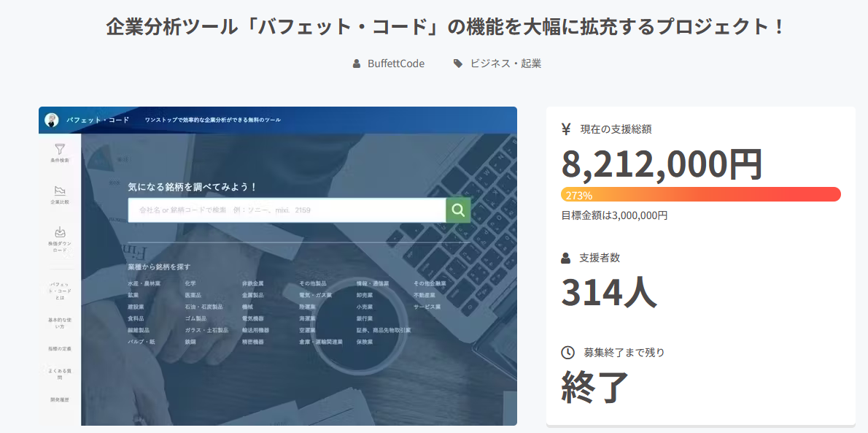Open the ビジネス・起業 category link
The image size is (868, 433).
pos(505,64)
